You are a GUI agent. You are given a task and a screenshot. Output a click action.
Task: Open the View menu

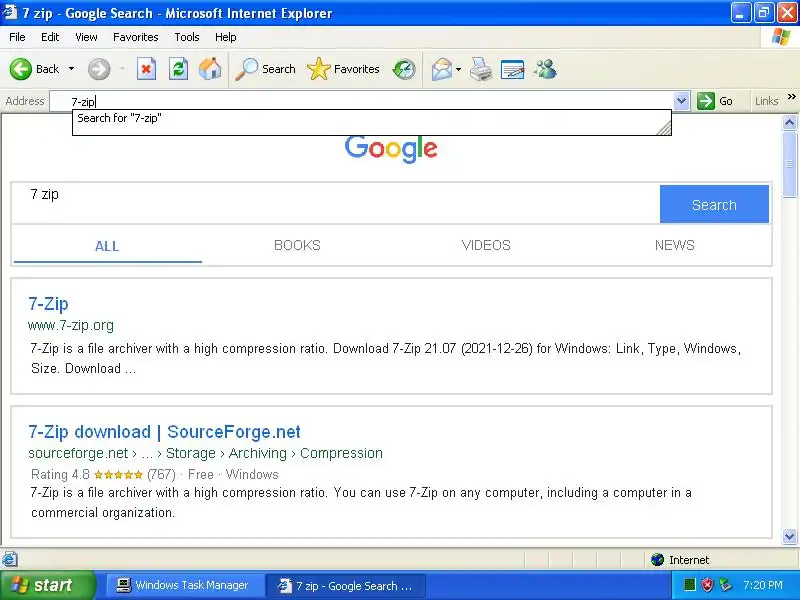(x=86, y=37)
